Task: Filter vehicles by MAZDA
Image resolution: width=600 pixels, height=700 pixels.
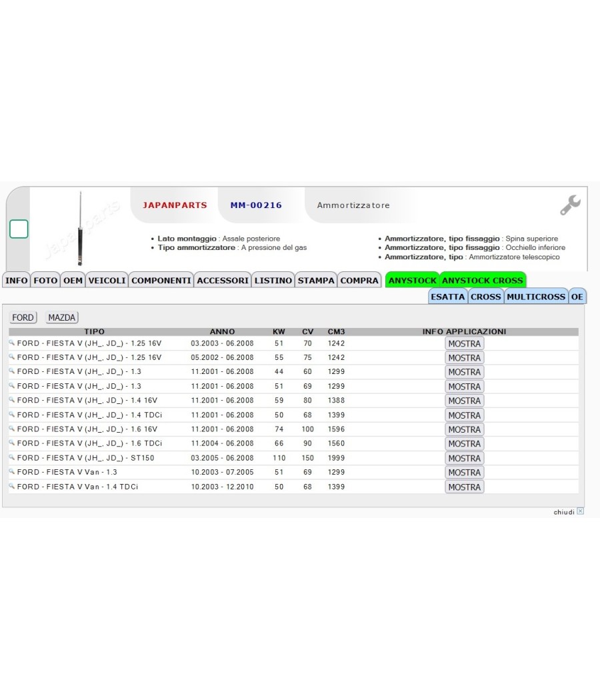Action: point(61,317)
